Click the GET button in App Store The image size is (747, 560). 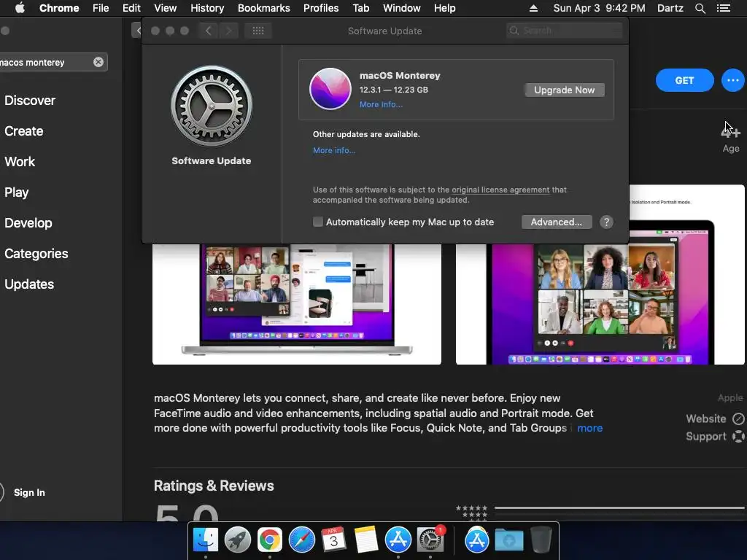(x=684, y=80)
